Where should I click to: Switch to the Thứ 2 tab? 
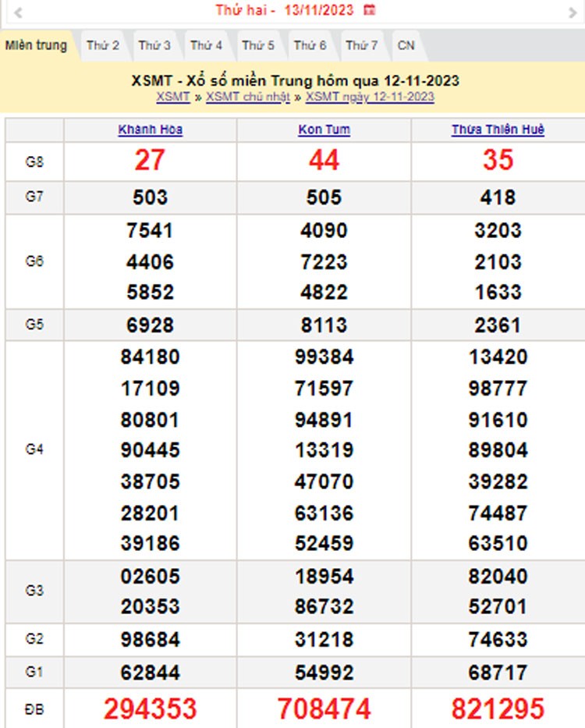(x=103, y=45)
